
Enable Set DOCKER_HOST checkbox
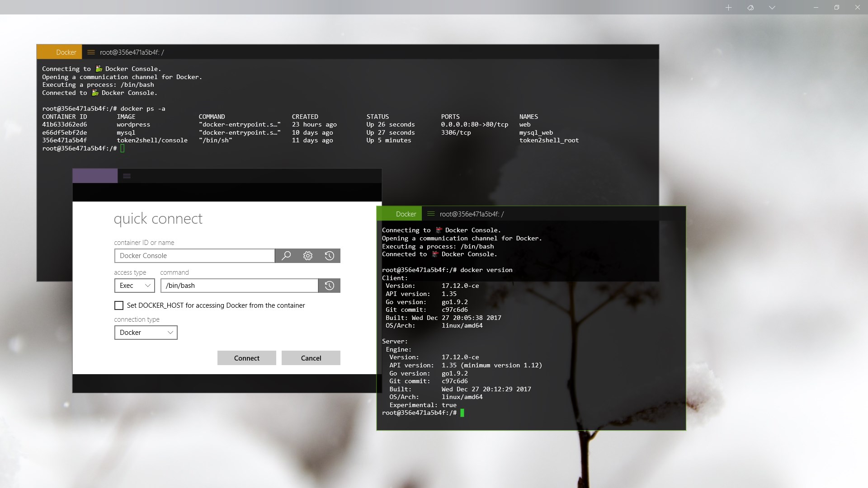(119, 305)
